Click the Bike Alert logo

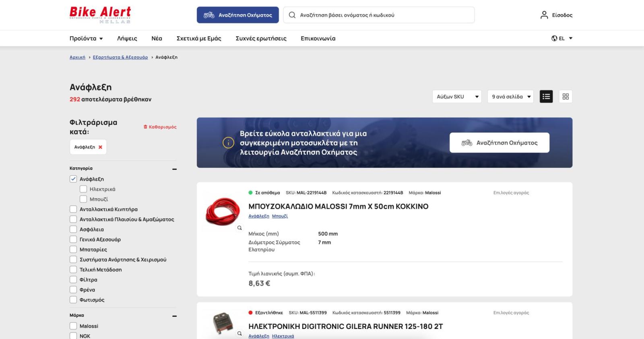click(100, 15)
